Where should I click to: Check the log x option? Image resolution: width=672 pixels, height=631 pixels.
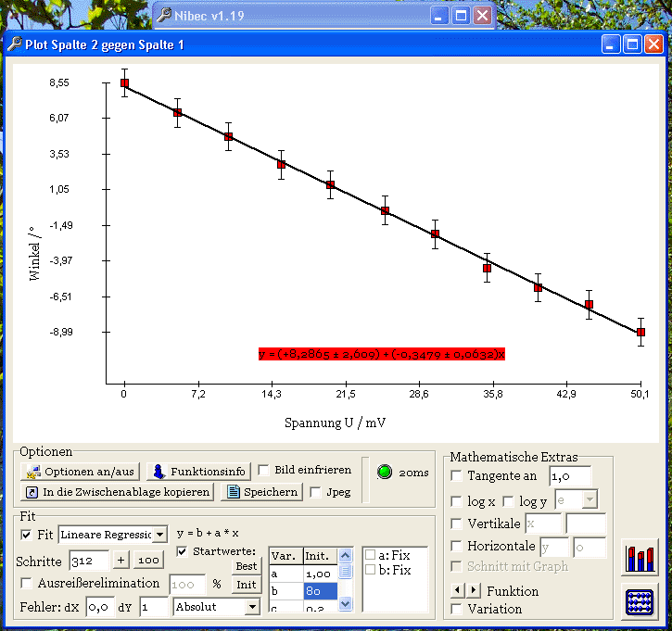click(x=456, y=501)
